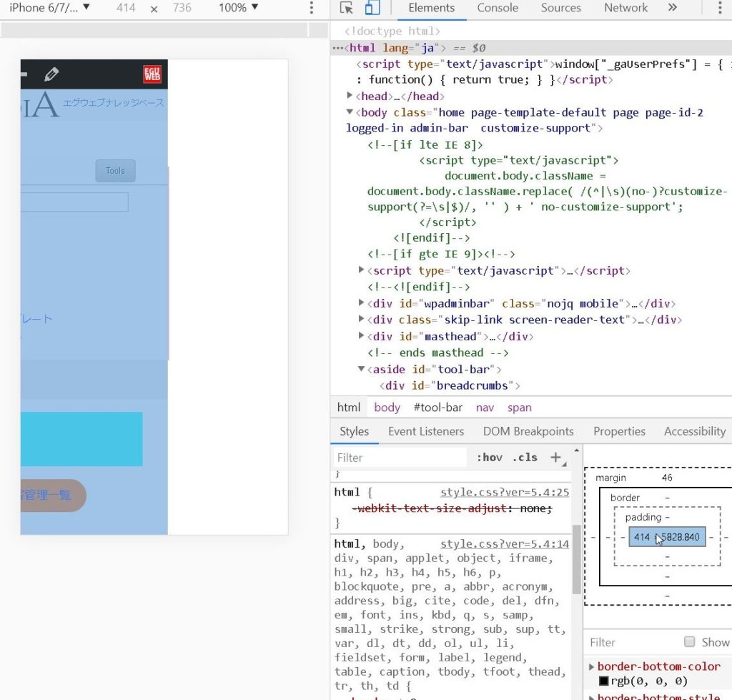Check the Show all checkbox in computed pane

click(689, 641)
